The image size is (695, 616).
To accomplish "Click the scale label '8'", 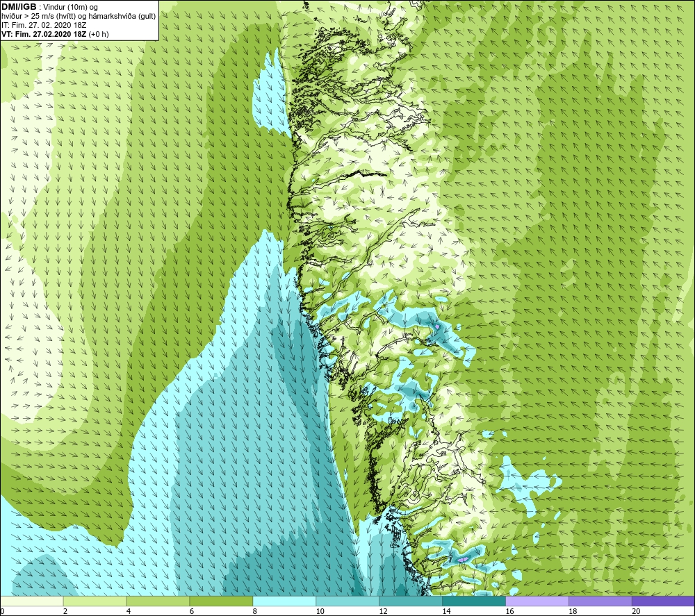I will [x=255, y=611].
